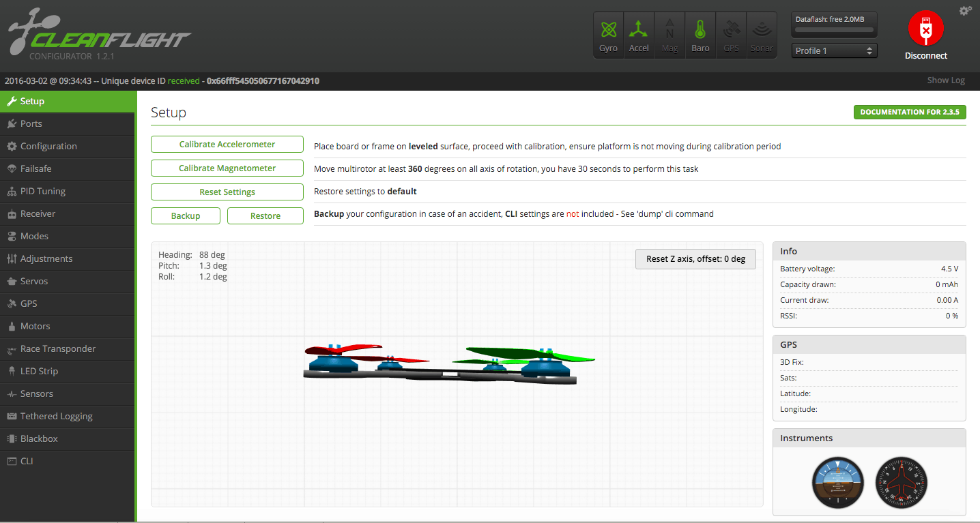
Task: Click the Baro thermometer sensor icon
Action: point(700,30)
